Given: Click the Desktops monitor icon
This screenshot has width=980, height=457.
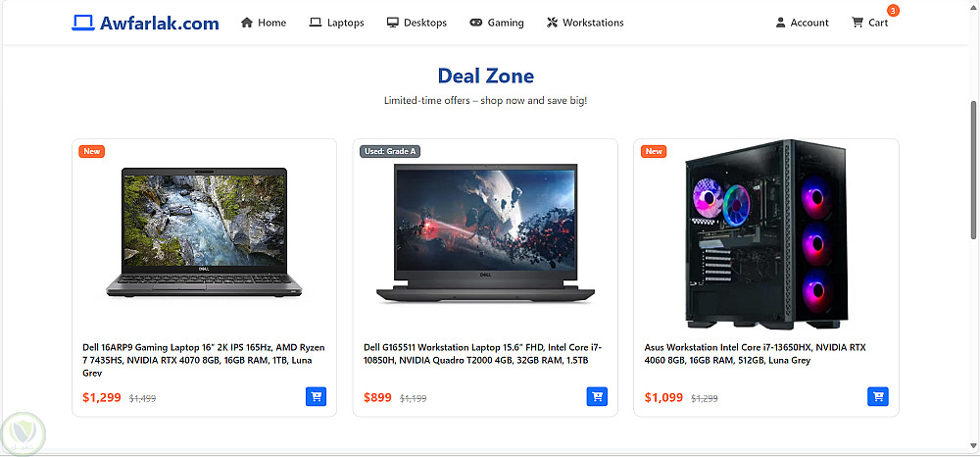Looking at the screenshot, I should tap(393, 23).
